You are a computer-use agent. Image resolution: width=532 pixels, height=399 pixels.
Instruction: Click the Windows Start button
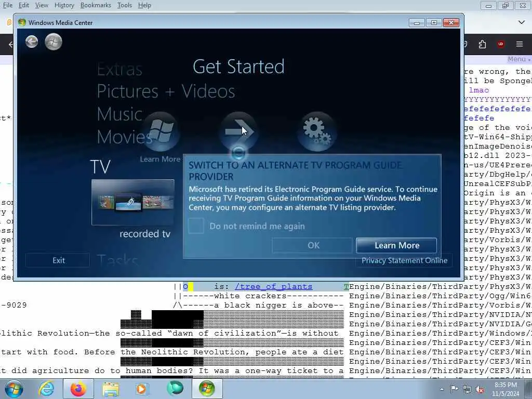click(14, 389)
